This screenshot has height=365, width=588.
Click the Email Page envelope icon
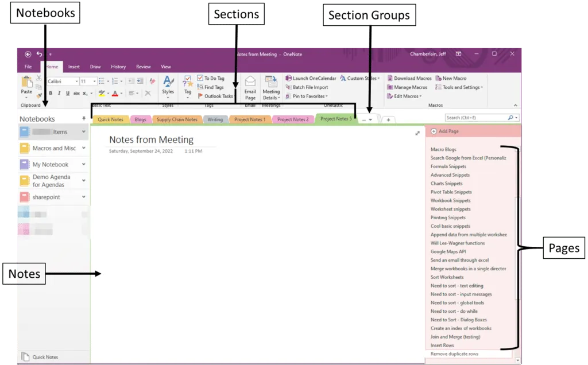[250, 81]
